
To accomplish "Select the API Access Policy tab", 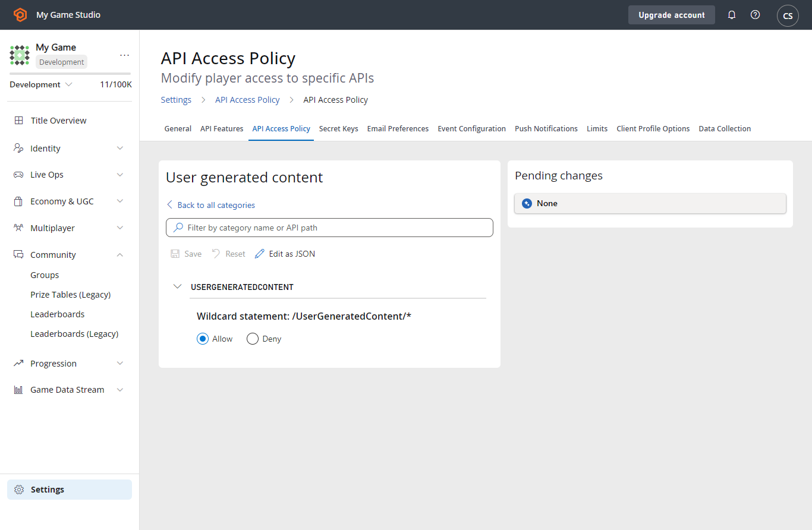I will 281,129.
